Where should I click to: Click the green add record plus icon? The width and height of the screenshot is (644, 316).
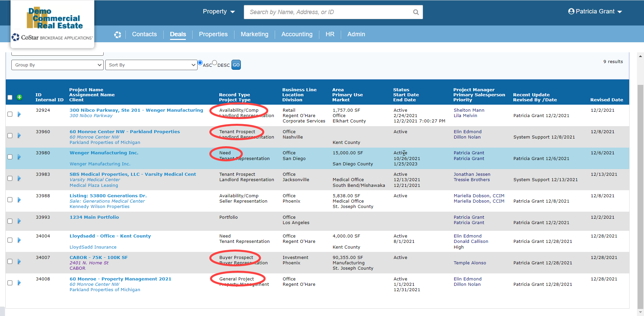tap(19, 97)
